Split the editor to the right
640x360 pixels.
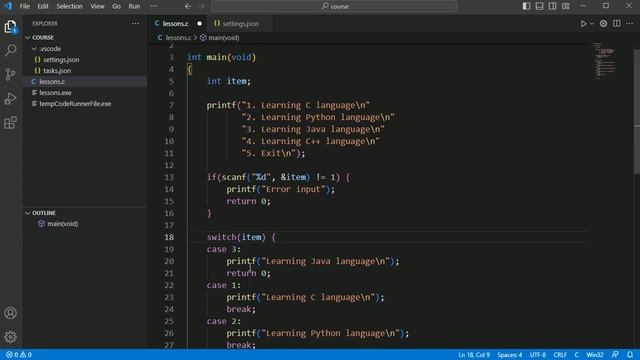(616, 24)
